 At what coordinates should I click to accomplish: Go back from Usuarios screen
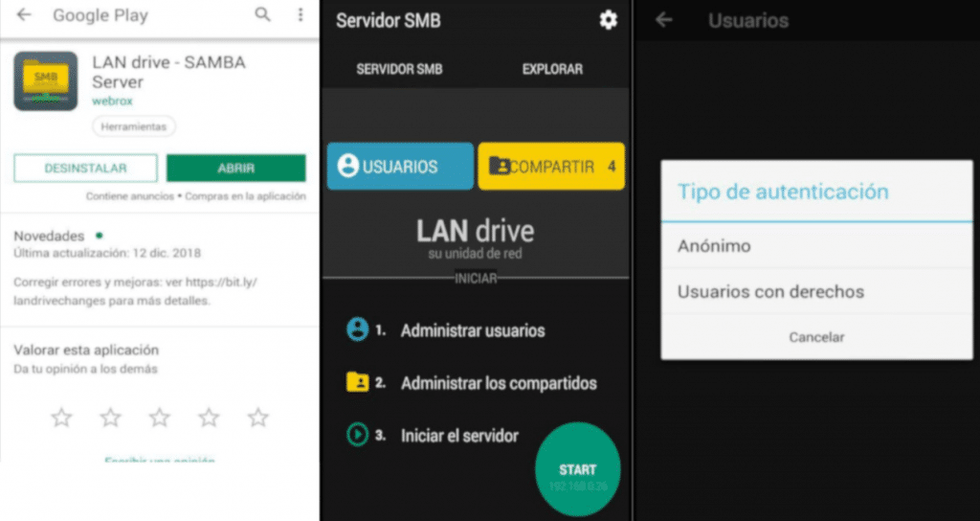[664, 20]
